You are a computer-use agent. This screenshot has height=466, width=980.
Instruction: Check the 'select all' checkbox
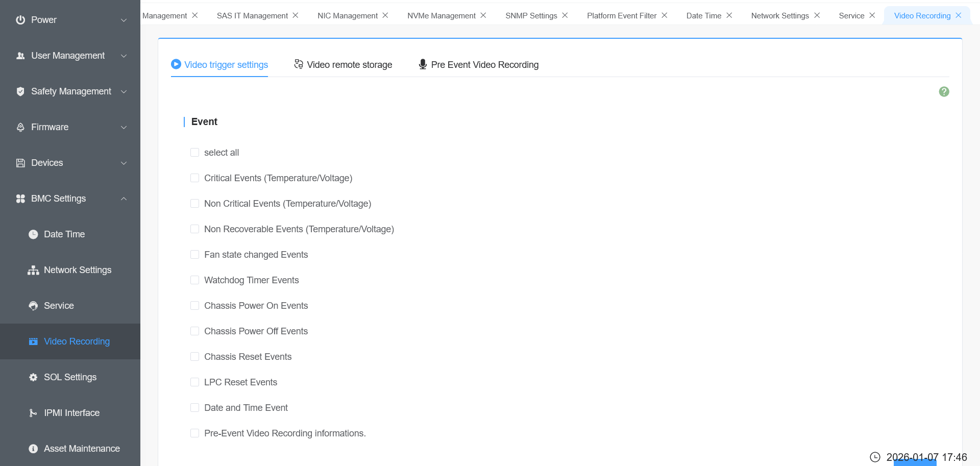(194, 153)
